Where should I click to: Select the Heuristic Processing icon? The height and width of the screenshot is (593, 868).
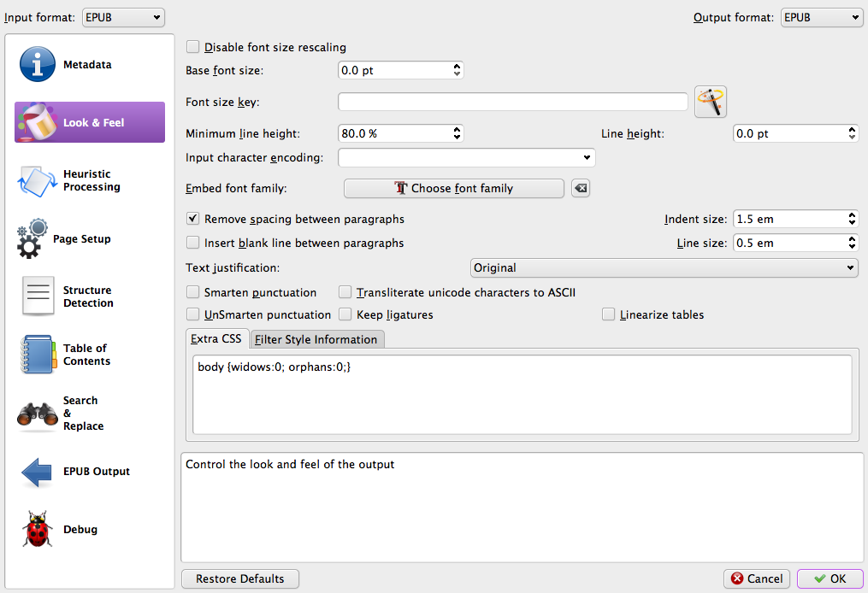coord(37,180)
